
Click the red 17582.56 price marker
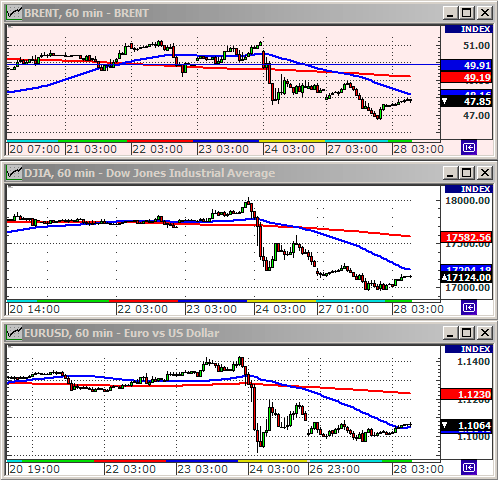pos(466,237)
